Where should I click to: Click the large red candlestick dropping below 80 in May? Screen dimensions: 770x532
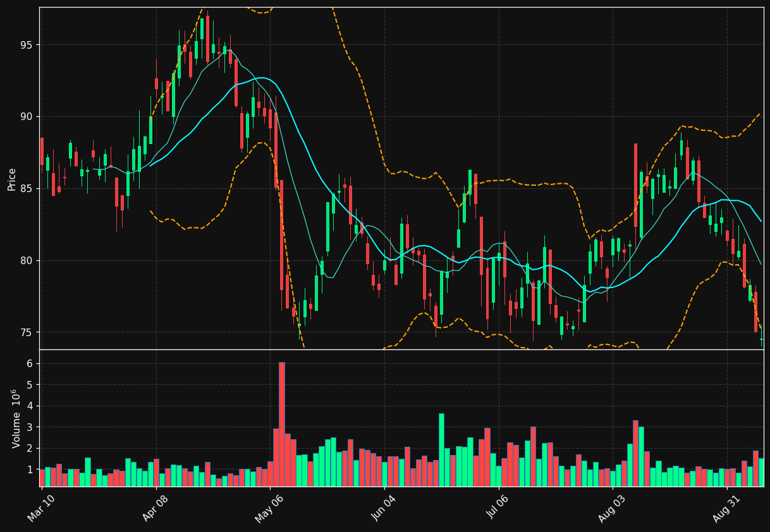tap(282, 235)
